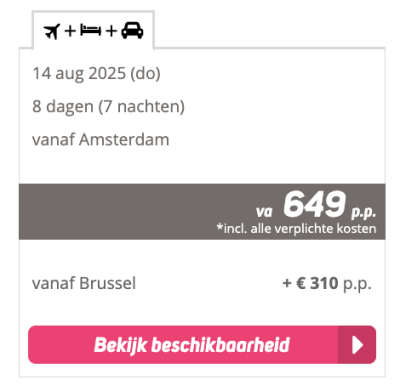Click the gray price banner
400x391 pixels.
click(x=202, y=211)
